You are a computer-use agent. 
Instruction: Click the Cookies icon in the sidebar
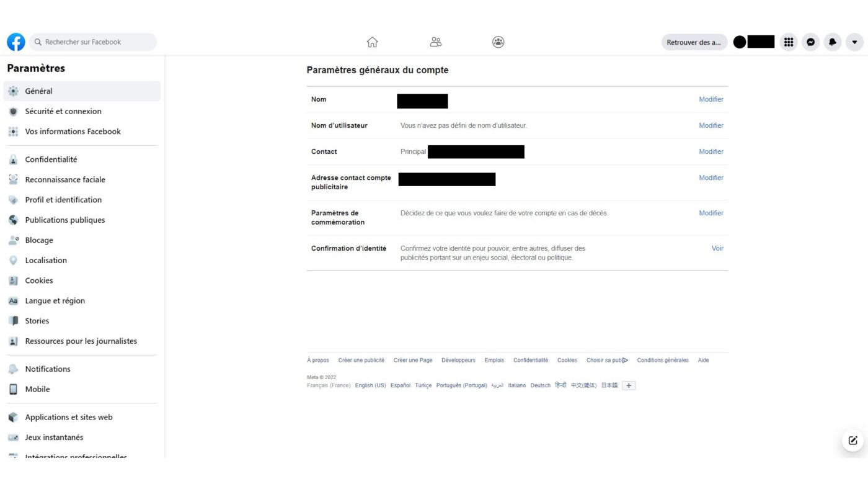[14, 280]
